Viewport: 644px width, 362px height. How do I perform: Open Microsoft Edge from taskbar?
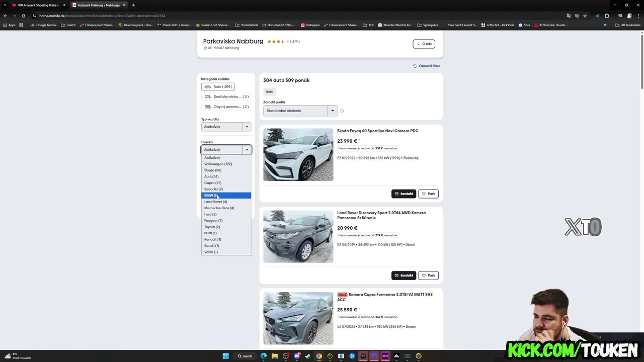[x=264, y=356]
